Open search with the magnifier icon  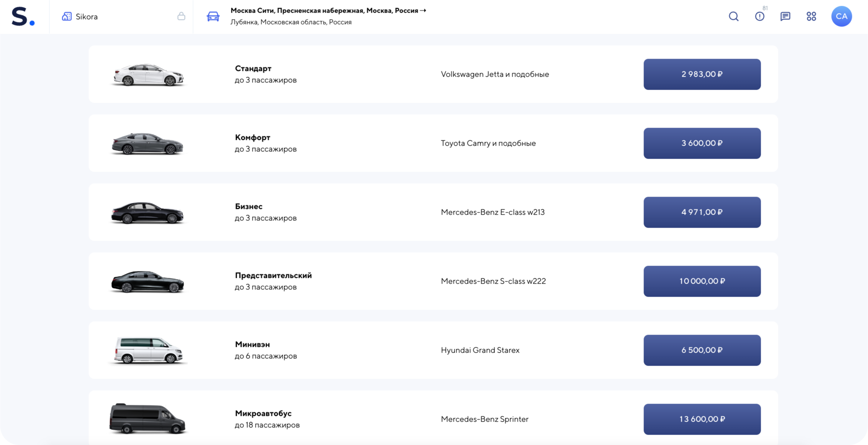734,16
